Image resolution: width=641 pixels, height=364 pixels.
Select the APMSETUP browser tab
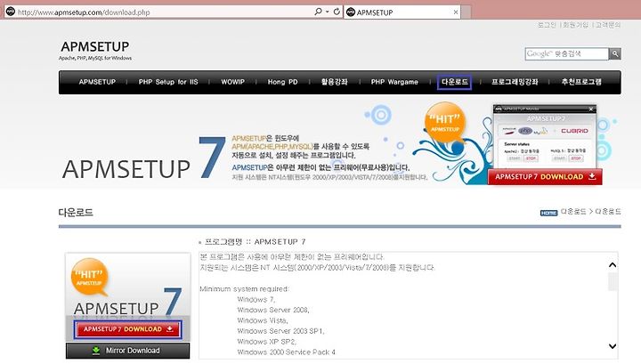point(402,12)
